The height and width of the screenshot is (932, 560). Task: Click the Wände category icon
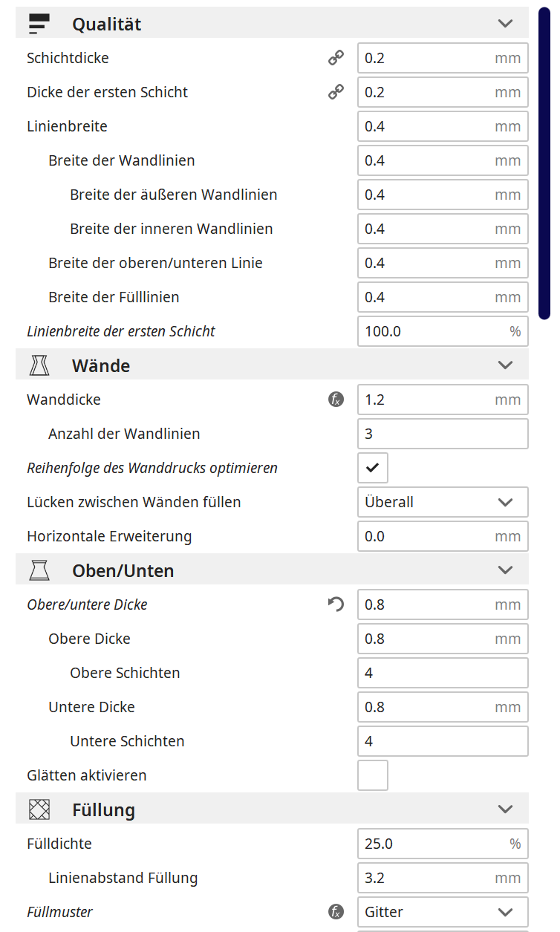pyautogui.click(x=39, y=365)
